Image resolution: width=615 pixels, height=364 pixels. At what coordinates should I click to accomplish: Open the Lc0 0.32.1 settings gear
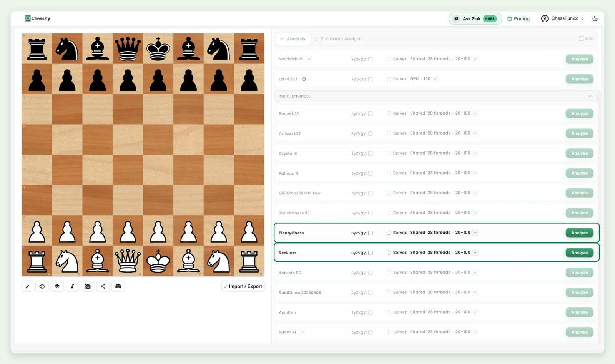point(304,79)
